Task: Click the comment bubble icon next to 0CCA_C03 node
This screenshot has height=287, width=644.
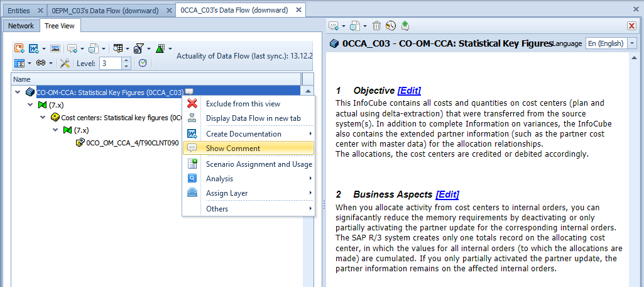Action: (189, 92)
